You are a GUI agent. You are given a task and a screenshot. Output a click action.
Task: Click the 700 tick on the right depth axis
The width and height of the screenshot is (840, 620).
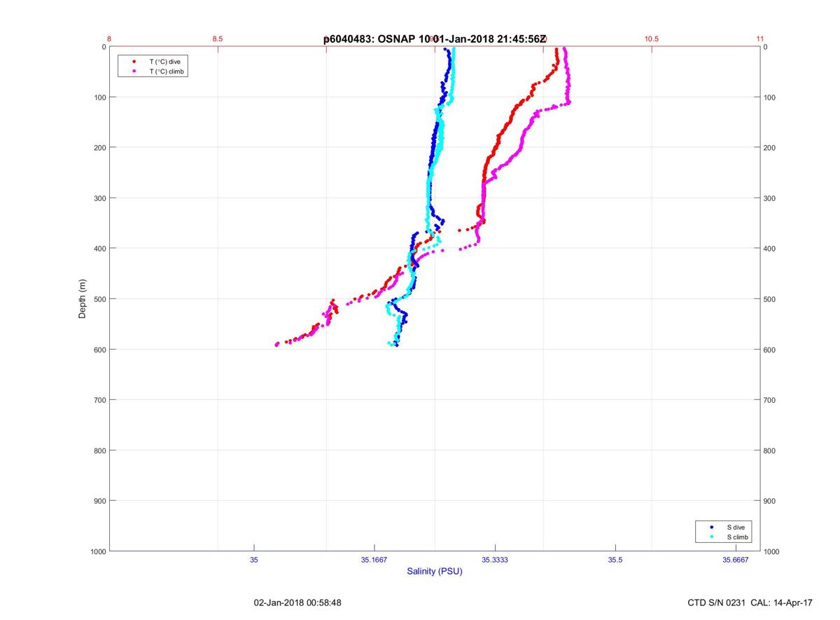[771, 400]
